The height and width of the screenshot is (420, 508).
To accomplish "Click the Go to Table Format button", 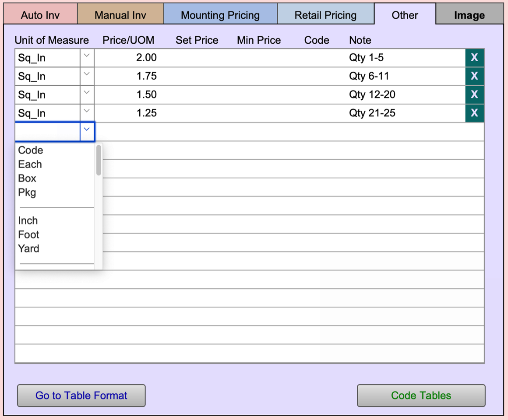I will (x=81, y=395).
